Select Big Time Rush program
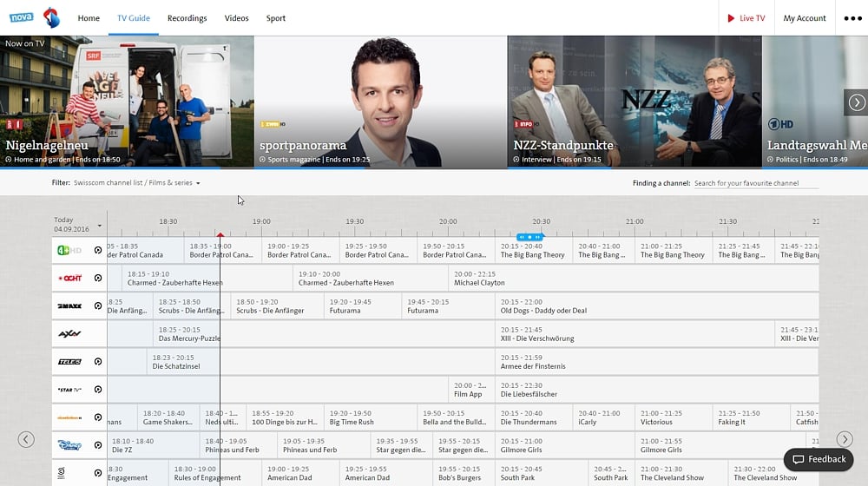 click(x=371, y=418)
